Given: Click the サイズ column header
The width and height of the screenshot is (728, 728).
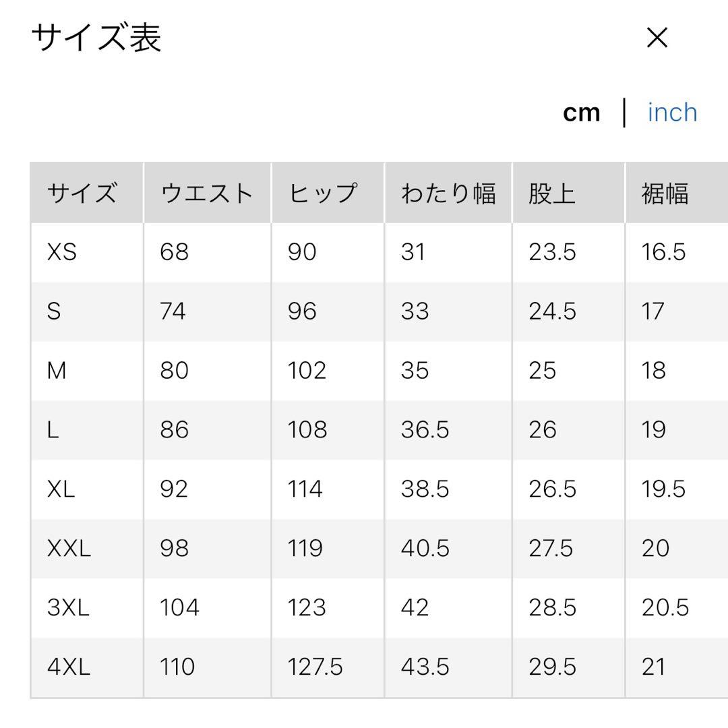Looking at the screenshot, I should 82,193.
